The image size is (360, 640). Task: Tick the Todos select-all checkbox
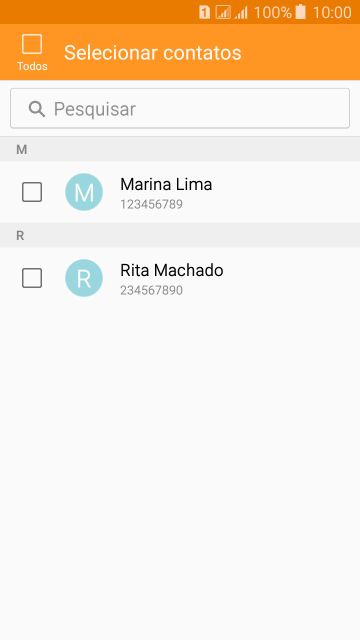tap(32, 44)
